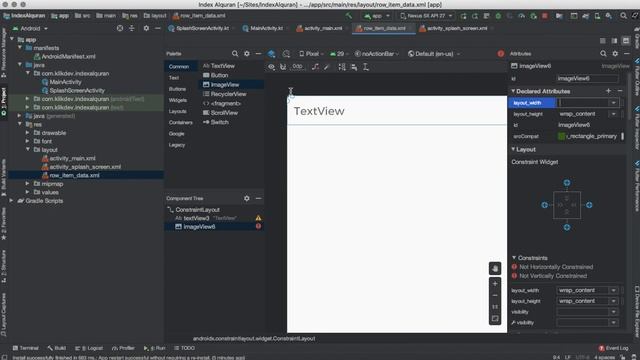Click the infer constraints wand icon
Screen dimensions: 640x360
(327, 67)
